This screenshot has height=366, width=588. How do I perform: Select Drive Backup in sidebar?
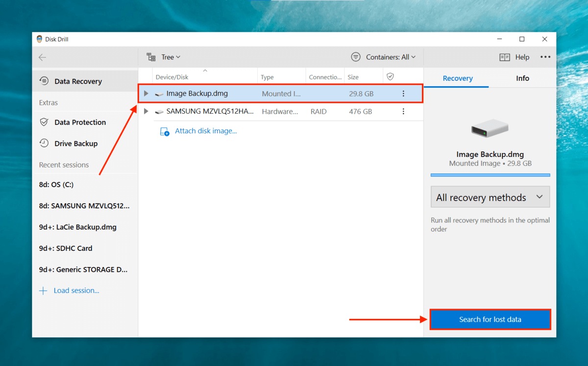85,144
